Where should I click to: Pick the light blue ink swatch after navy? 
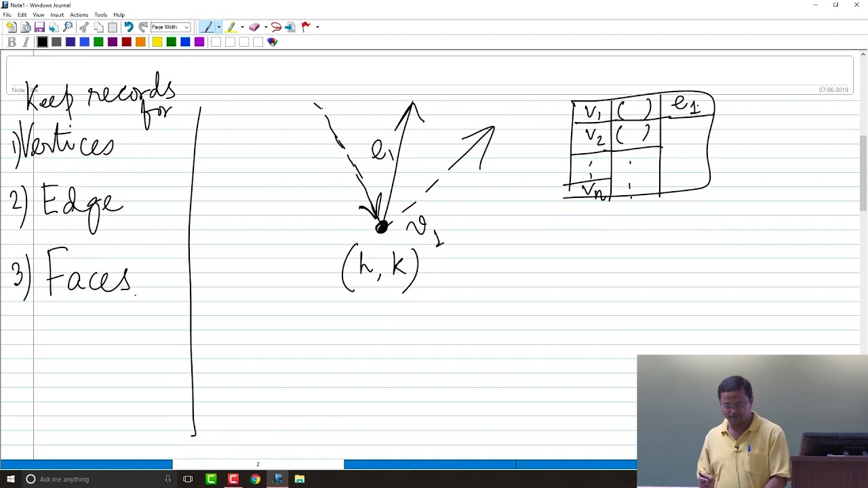coord(84,42)
